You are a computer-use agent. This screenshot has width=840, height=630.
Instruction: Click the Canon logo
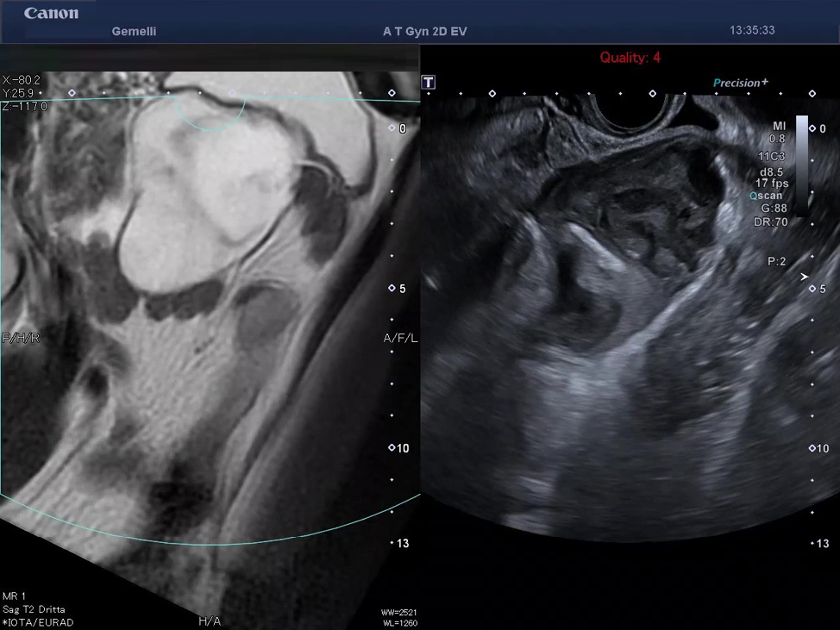click(51, 14)
